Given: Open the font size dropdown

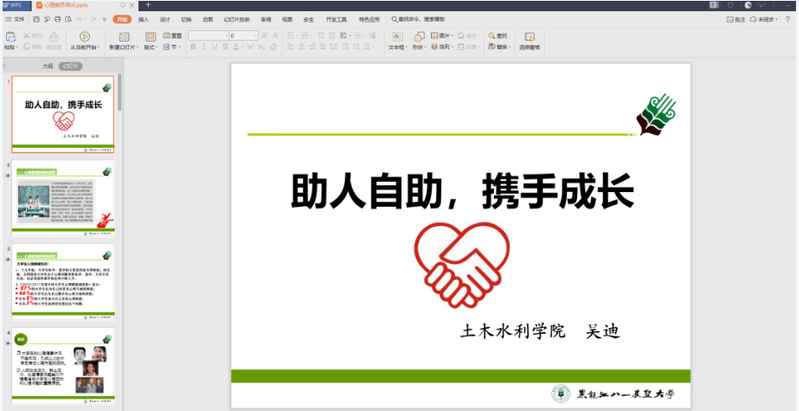Looking at the screenshot, I should click(x=260, y=35).
